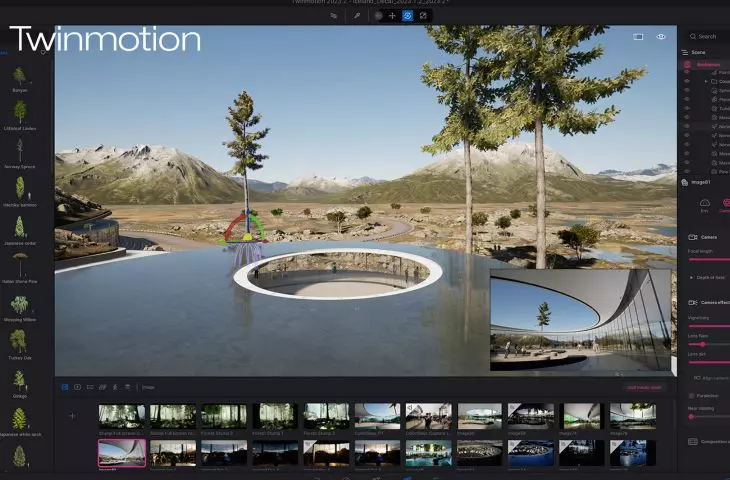
Task: Toggle the viewport eye display options
Action: pos(661,37)
